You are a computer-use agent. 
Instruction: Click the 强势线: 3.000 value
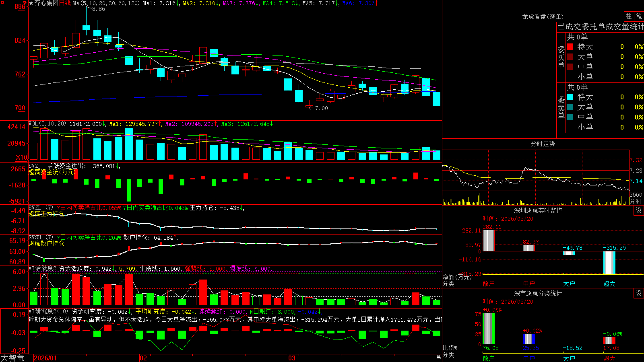pos(206,269)
